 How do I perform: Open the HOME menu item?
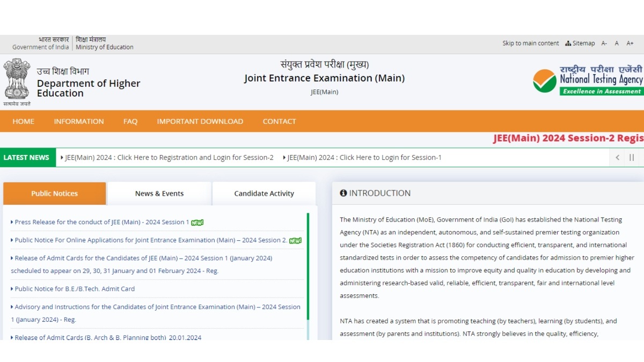click(x=24, y=121)
